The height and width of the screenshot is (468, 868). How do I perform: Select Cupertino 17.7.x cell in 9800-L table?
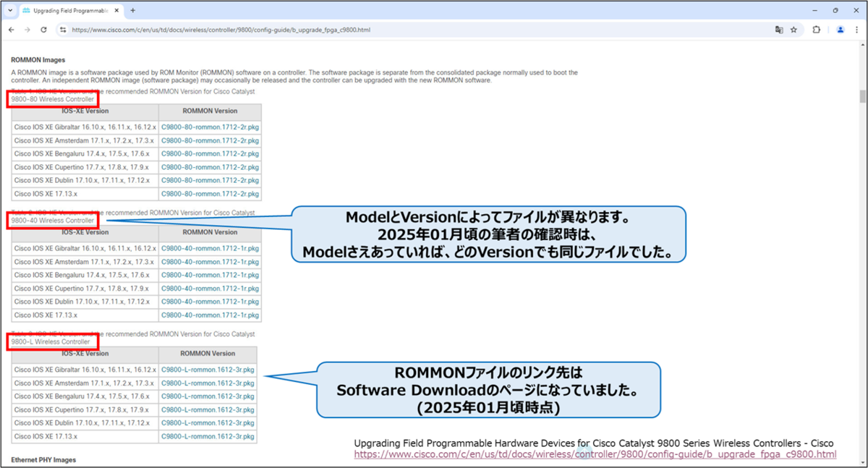[85, 410]
